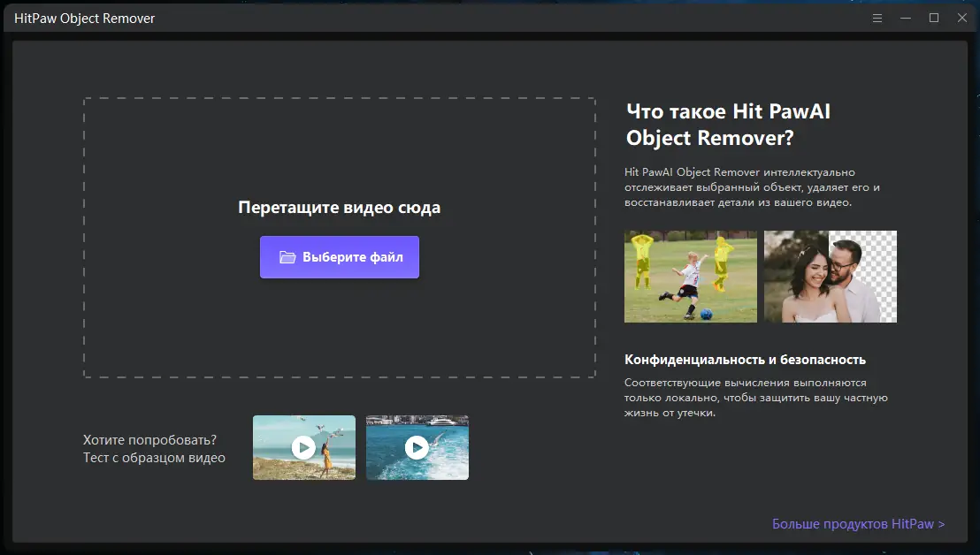View the wedding couple background removal example
980x555 pixels.
coord(830,276)
